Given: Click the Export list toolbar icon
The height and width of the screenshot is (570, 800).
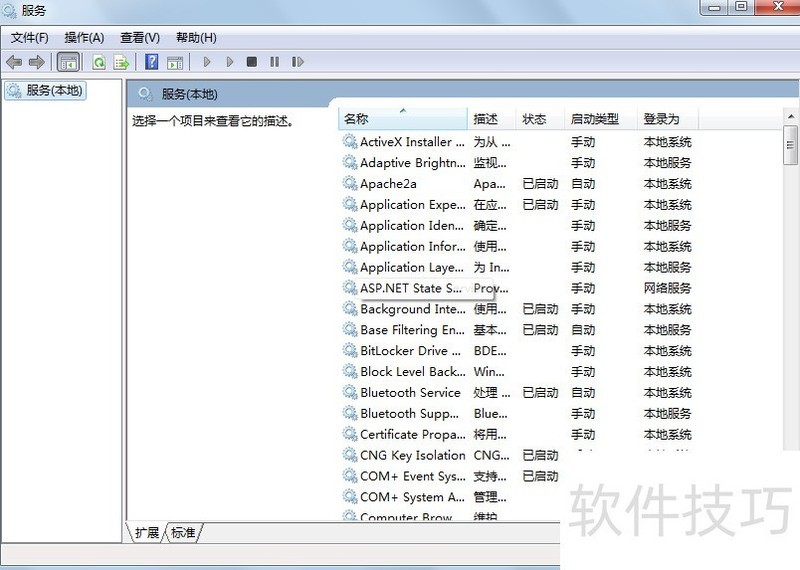Looking at the screenshot, I should tap(121, 62).
